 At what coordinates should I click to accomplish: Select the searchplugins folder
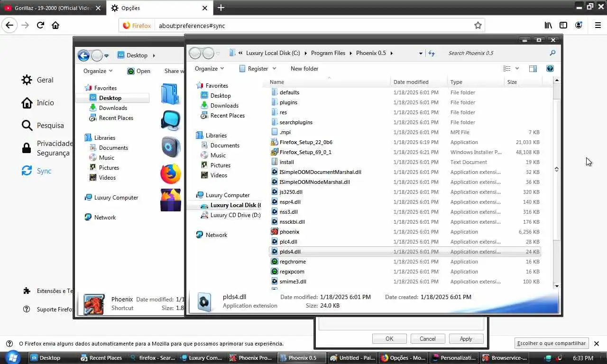pyautogui.click(x=296, y=122)
